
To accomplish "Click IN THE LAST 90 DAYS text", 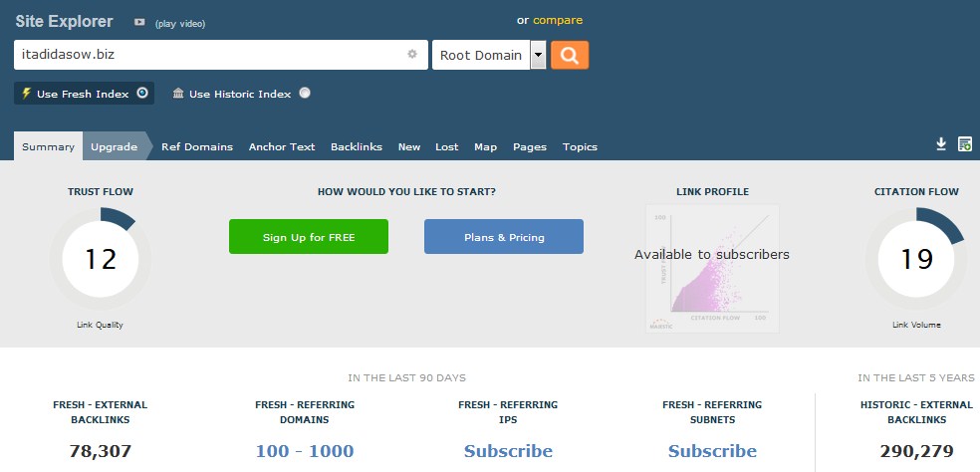I will tap(407, 377).
